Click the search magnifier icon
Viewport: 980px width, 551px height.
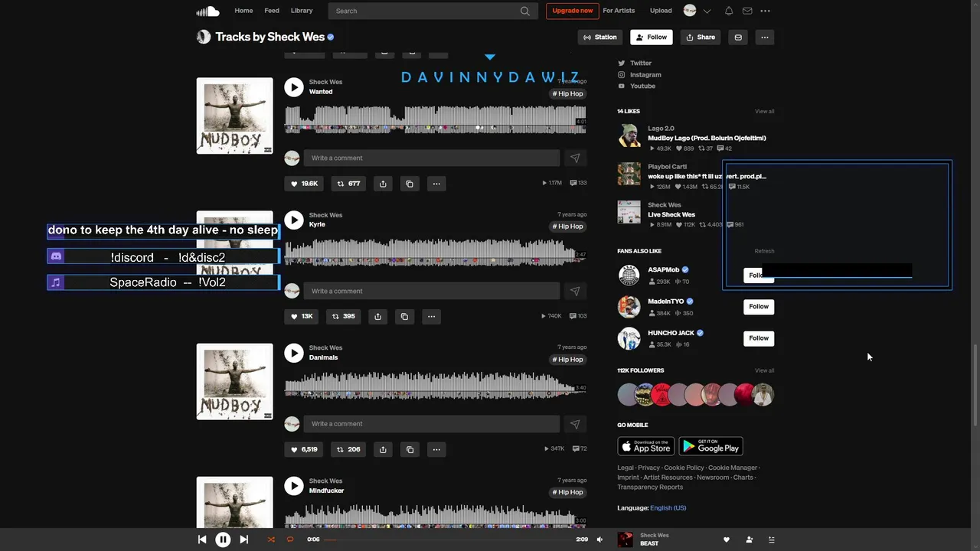point(524,11)
